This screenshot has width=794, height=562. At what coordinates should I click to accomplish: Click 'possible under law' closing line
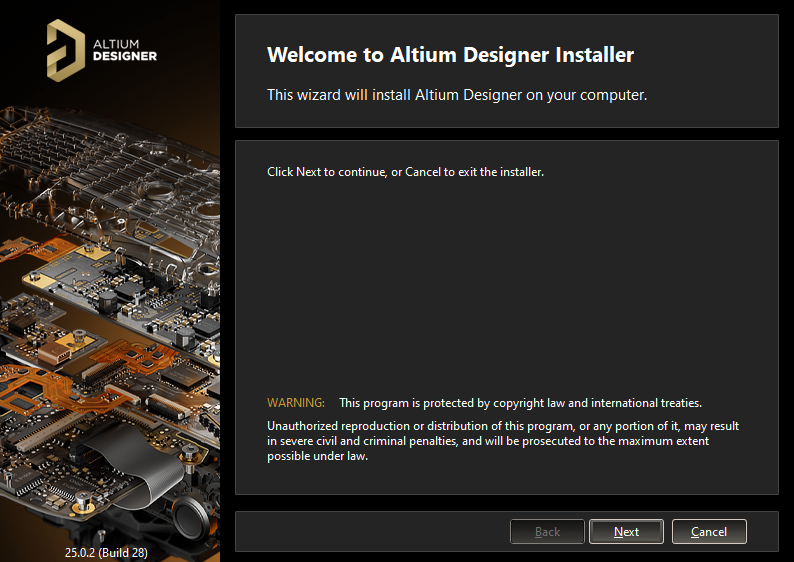point(317,456)
